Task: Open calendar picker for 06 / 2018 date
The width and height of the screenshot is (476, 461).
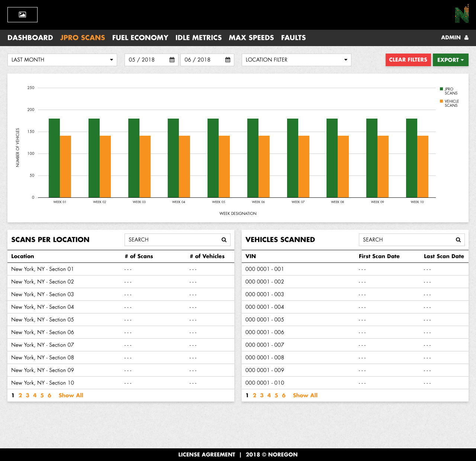Action: (228, 60)
